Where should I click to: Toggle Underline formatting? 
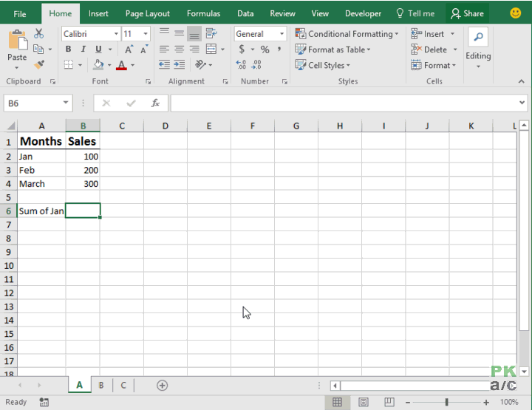coord(98,49)
